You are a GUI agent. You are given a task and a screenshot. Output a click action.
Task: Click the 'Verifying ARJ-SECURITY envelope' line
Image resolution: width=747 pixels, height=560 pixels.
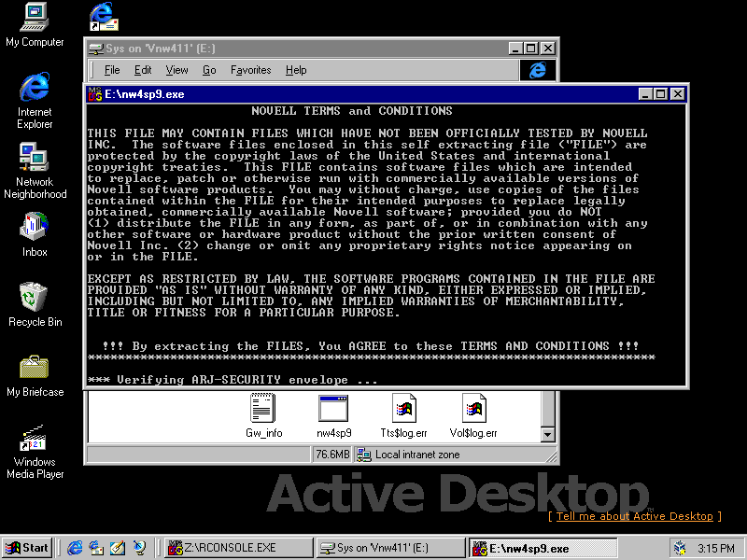pos(233,380)
